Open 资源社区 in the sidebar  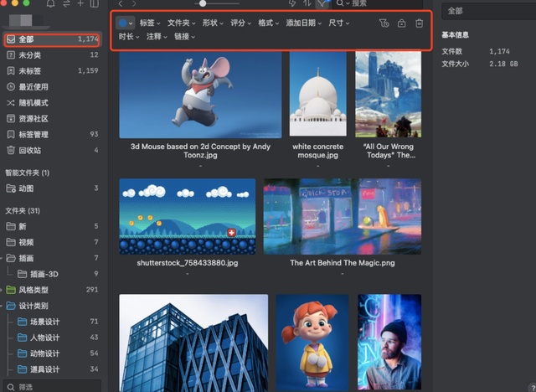click(52, 119)
